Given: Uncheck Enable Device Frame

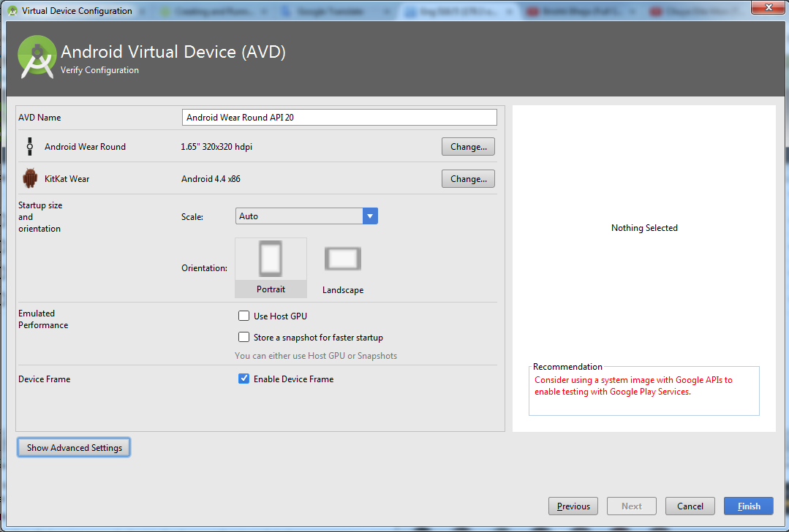Looking at the screenshot, I should click(x=244, y=379).
